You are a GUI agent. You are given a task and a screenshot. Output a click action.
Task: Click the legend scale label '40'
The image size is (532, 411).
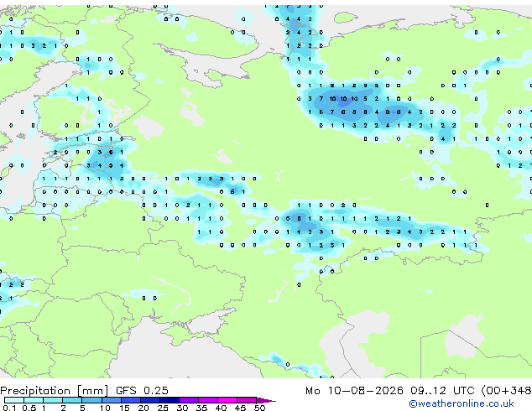(221, 408)
